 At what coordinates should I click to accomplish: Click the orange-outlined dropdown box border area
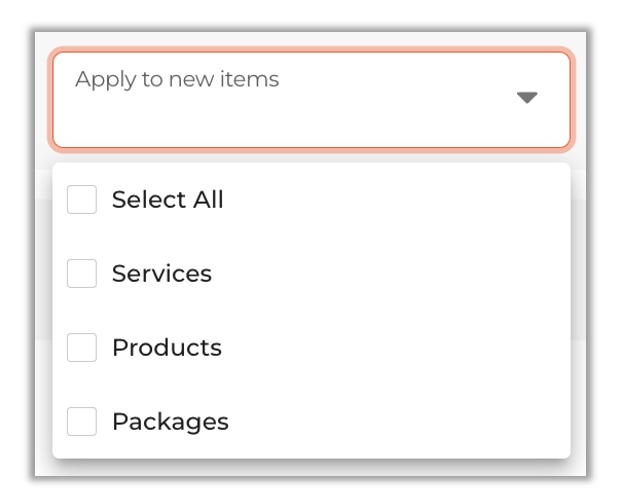tap(312, 50)
